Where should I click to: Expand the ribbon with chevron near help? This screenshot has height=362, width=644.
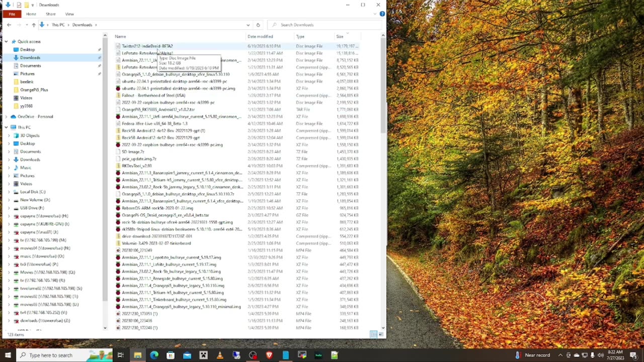tap(375, 14)
